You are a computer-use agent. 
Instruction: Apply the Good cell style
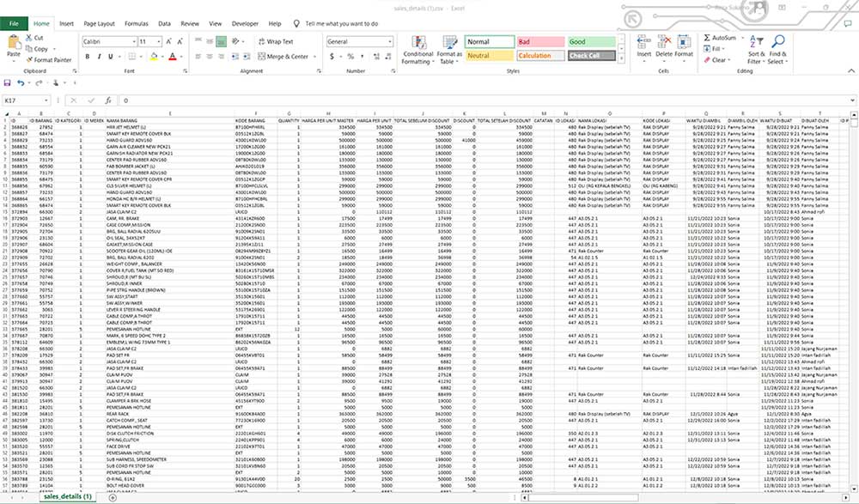click(592, 41)
